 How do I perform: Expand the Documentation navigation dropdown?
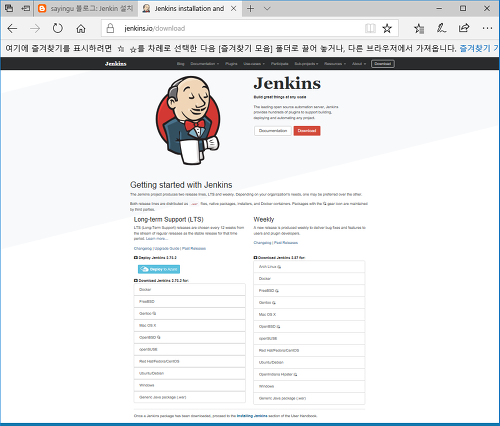(204, 64)
